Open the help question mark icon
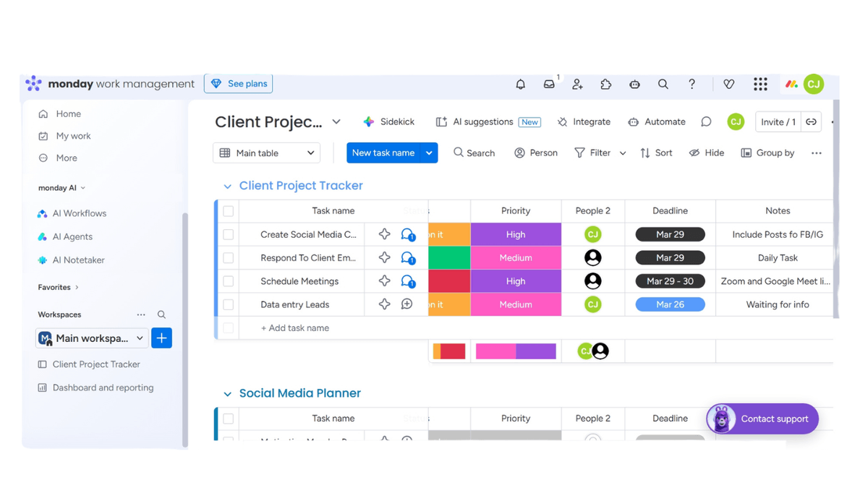 click(x=692, y=84)
